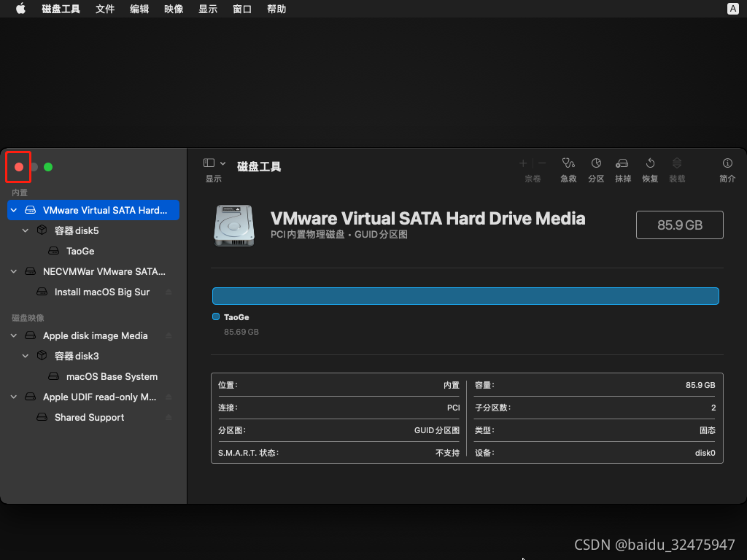The image size is (747, 560).
Task: Open the 映像 menu in menu bar
Action: [174, 9]
